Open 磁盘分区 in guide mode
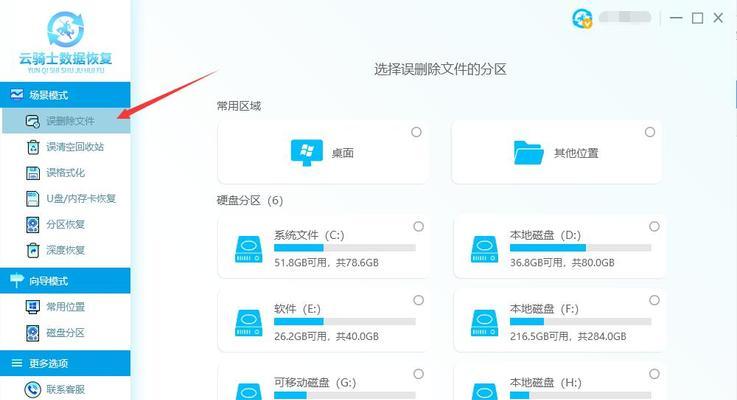737x400 pixels. (66, 333)
